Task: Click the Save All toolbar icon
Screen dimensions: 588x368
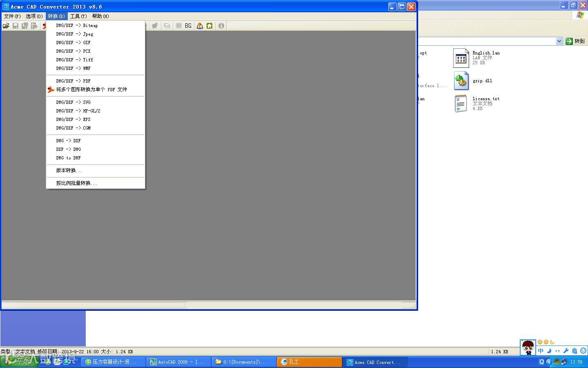Action: pyautogui.click(x=25, y=26)
